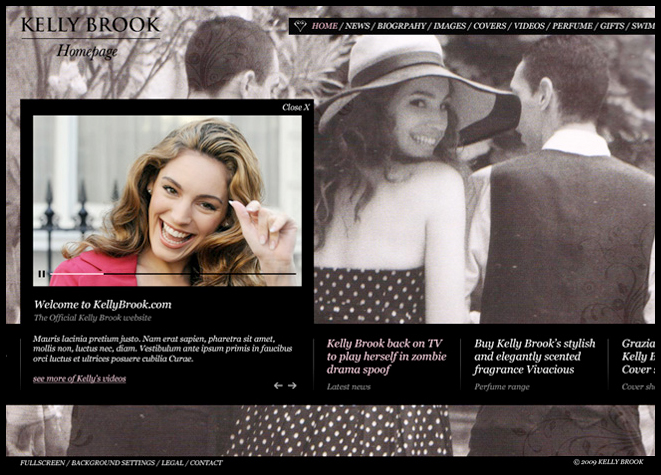This screenshot has width=661, height=475.
Task: Click the CONTACT footer link
Action: click(x=206, y=463)
